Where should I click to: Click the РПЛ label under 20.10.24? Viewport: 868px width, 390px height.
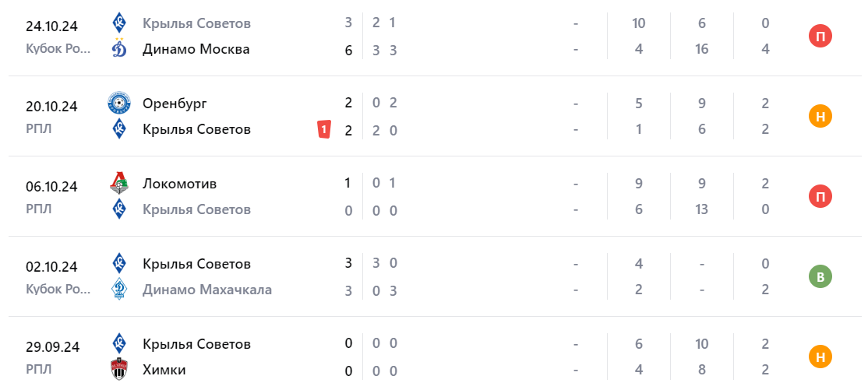pyautogui.click(x=39, y=129)
